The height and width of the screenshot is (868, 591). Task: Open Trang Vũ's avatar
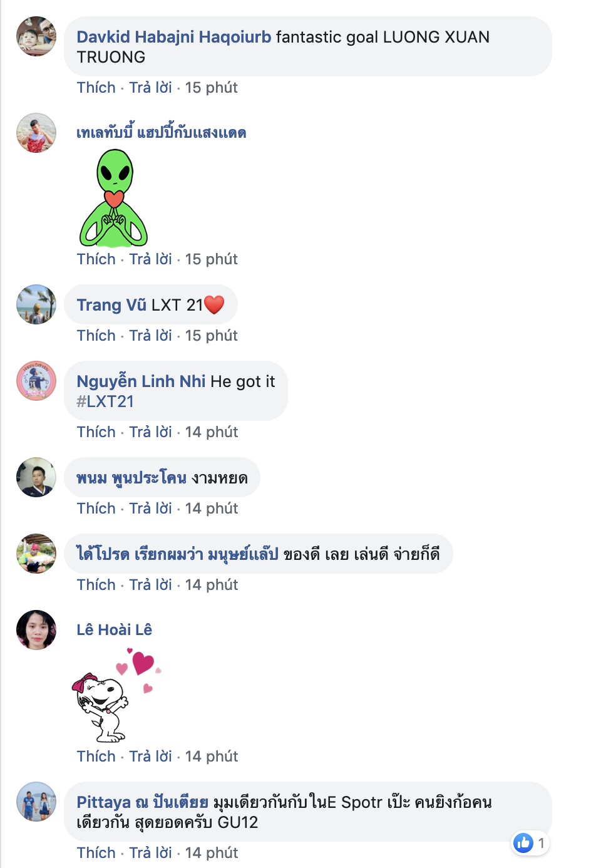tap(36, 304)
